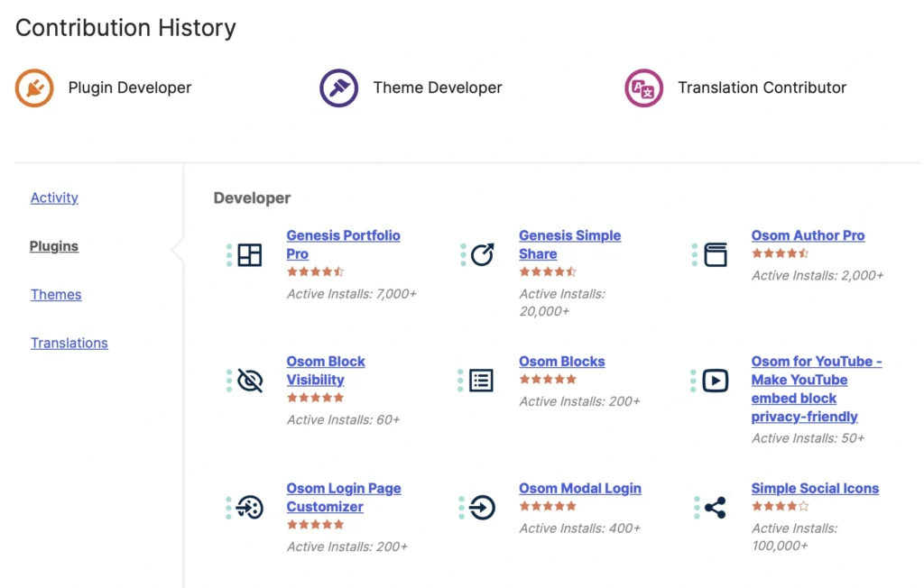Open the Osom Block Visibility link
The image size is (924, 588).
325,371
